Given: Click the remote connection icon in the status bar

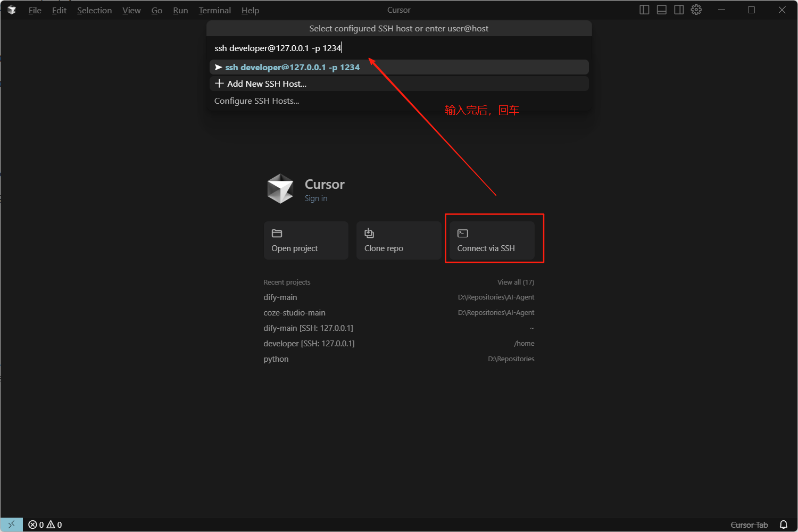Looking at the screenshot, I should click(11, 525).
